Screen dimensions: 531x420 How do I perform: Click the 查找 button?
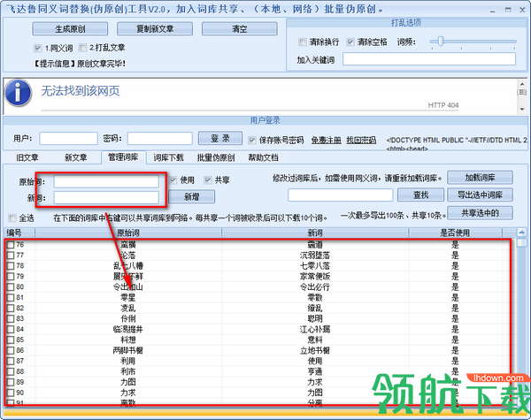tap(421, 195)
